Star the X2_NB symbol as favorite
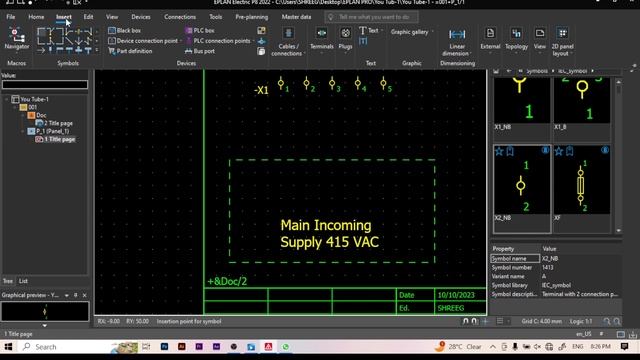 click(x=499, y=151)
